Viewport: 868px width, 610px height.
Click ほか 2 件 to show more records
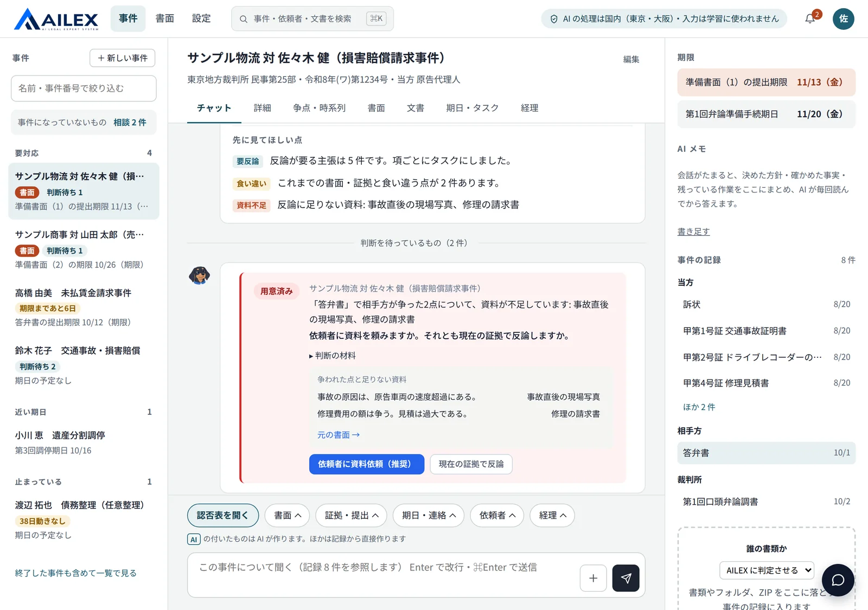[x=699, y=407]
